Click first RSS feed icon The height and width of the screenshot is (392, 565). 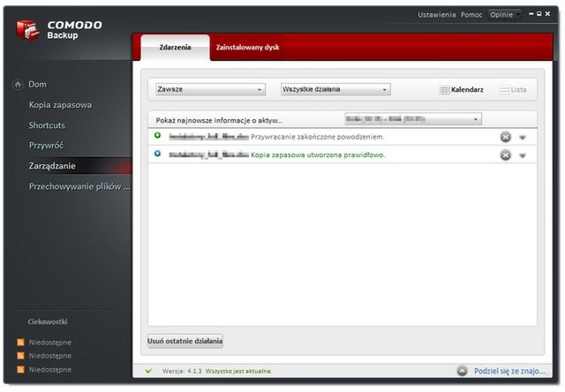tap(20, 343)
